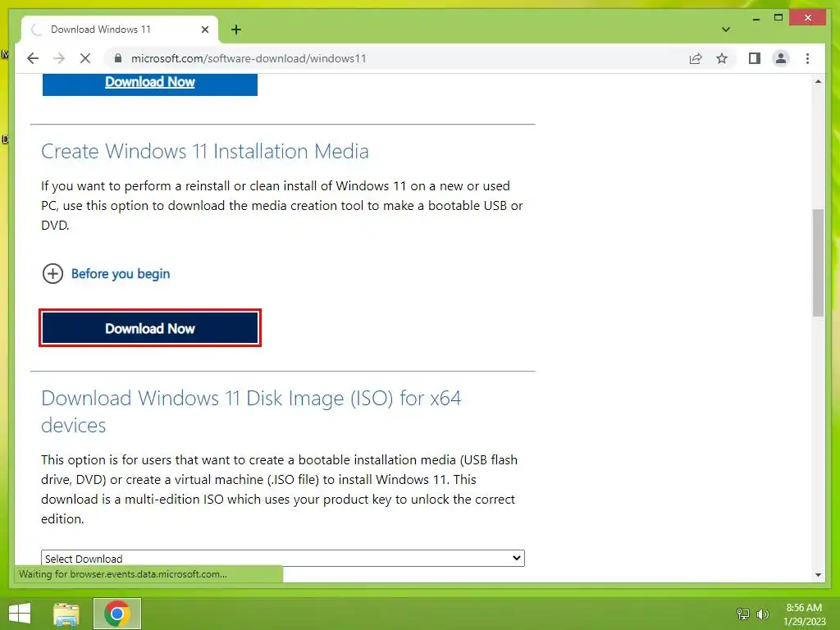This screenshot has height=630, width=840.
Task: Click the Download Windows 11 Disk Image heading
Action: [251, 412]
